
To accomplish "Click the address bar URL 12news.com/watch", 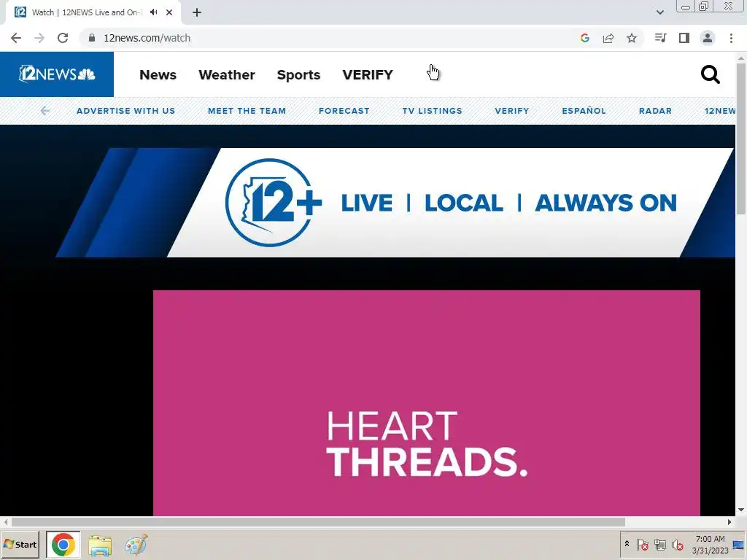I will pos(147,38).
